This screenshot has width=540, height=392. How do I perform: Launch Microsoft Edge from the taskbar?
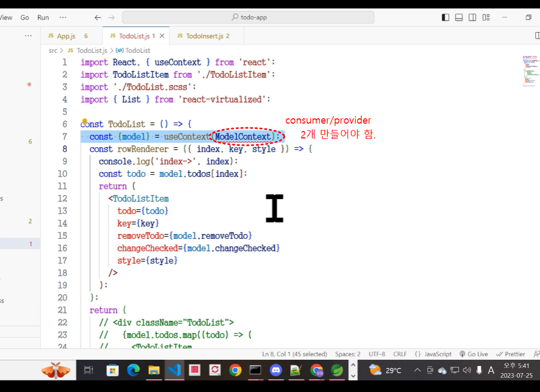point(133,370)
